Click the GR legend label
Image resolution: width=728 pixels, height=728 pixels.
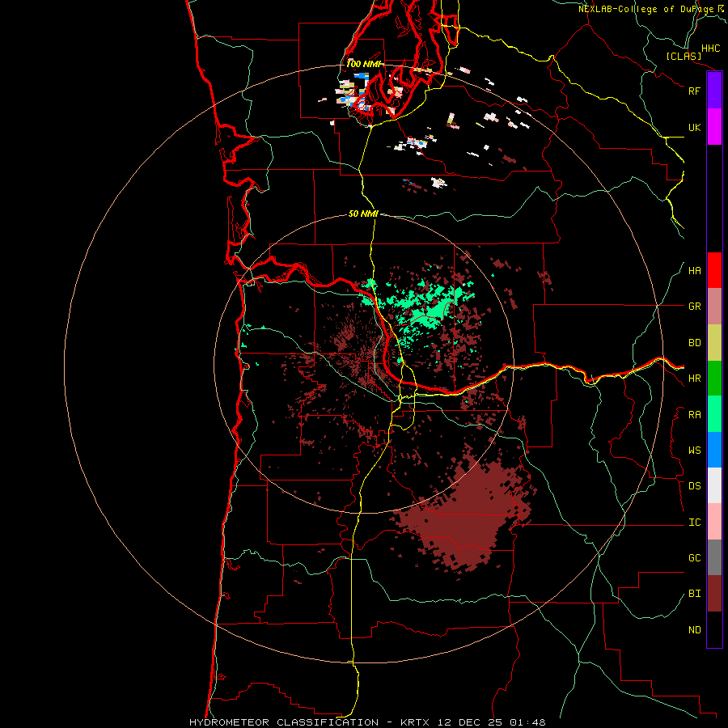(694, 307)
